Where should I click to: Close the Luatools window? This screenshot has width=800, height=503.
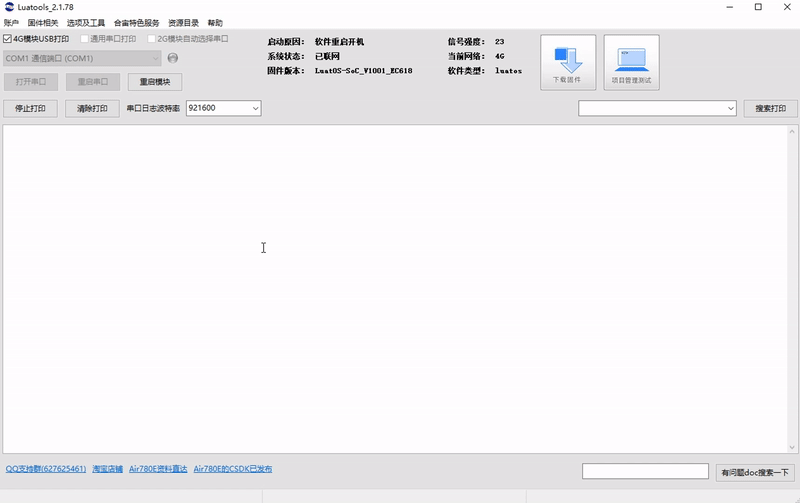[x=787, y=7]
